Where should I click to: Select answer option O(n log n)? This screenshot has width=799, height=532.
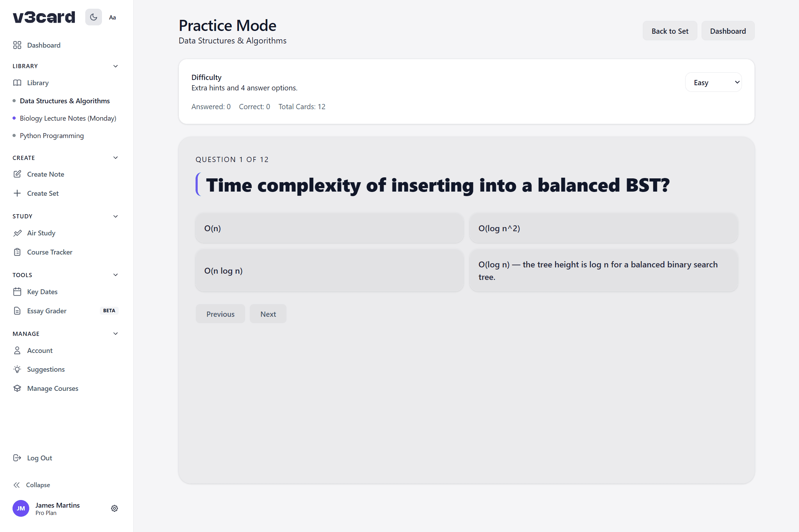pos(329,271)
